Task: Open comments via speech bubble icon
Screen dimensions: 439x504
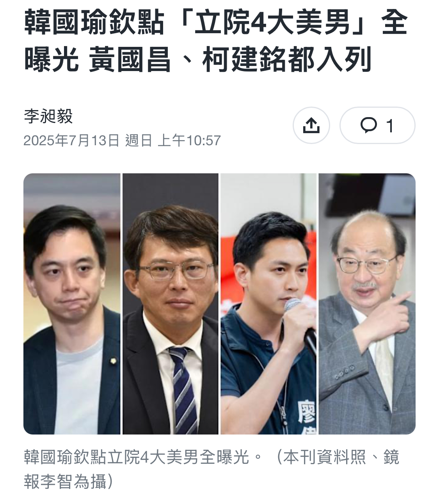Action: (x=368, y=126)
